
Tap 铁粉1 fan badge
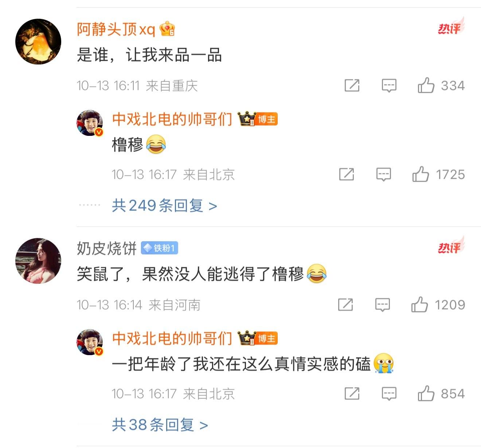pyautogui.click(x=159, y=248)
